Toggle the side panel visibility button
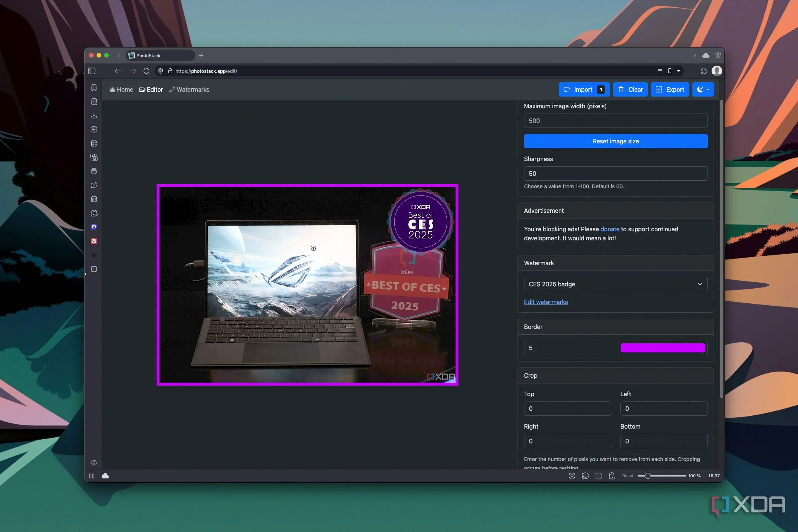The width and height of the screenshot is (798, 532). 92,71
